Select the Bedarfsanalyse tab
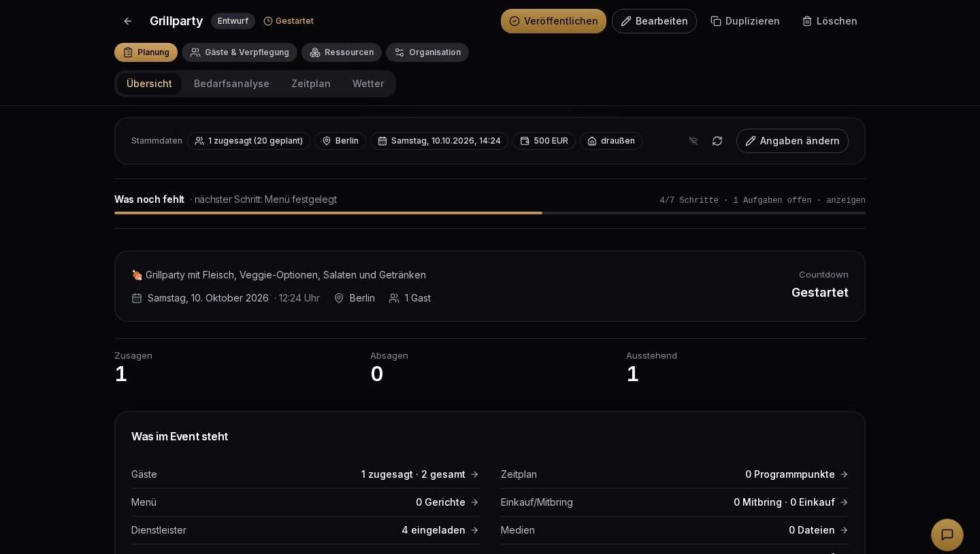This screenshot has height=554, width=980. pos(231,84)
